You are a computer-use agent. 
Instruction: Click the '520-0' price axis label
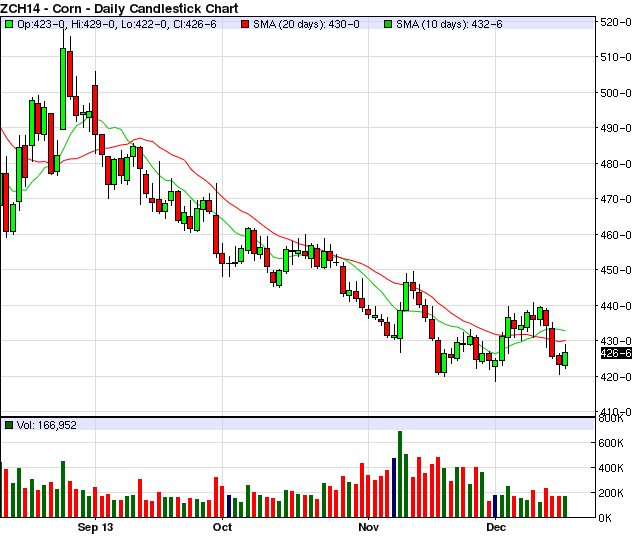click(616, 22)
